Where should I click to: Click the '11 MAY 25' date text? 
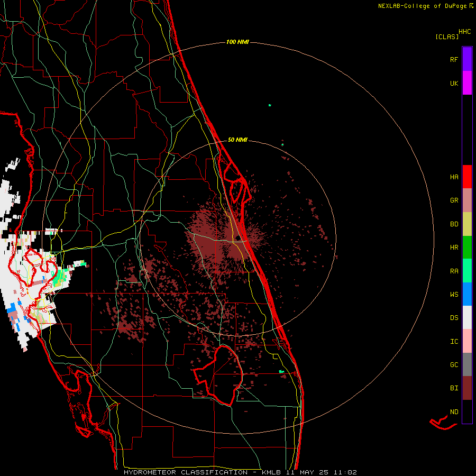click(x=307, y=472)
